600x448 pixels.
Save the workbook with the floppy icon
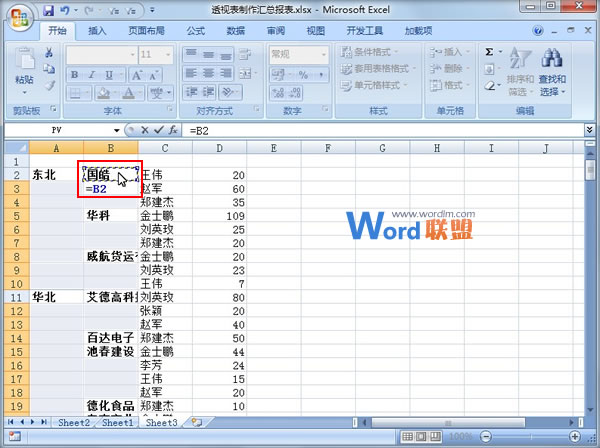click(48, 10)
